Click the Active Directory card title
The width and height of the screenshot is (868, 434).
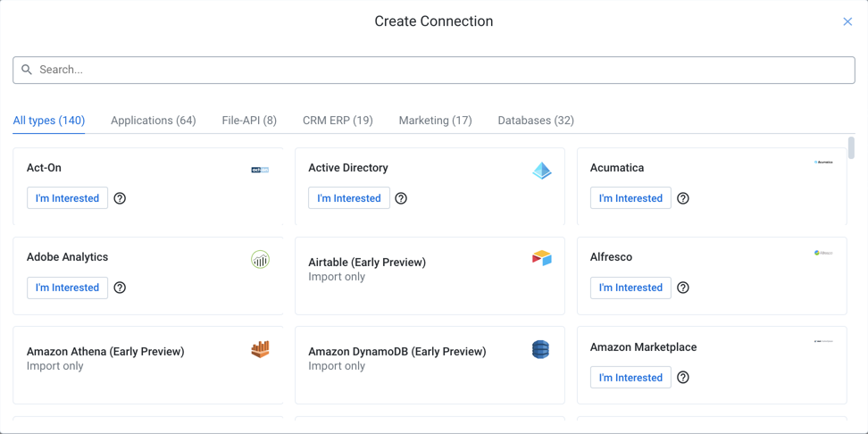[348, 167]
